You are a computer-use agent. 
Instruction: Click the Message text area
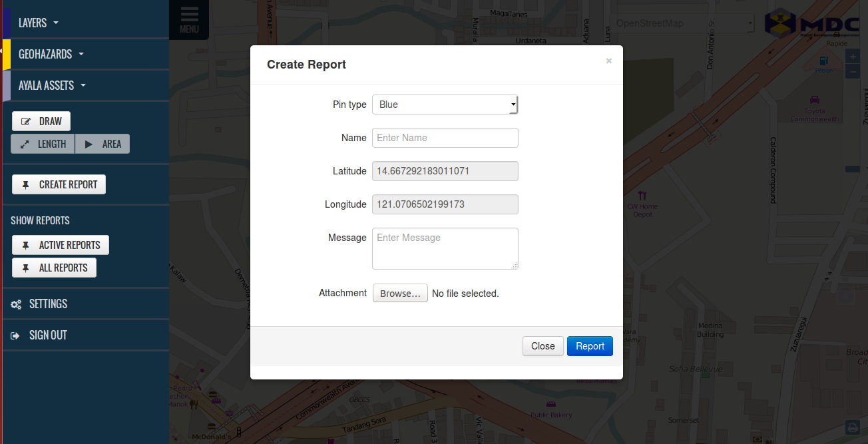click(445, 249)
